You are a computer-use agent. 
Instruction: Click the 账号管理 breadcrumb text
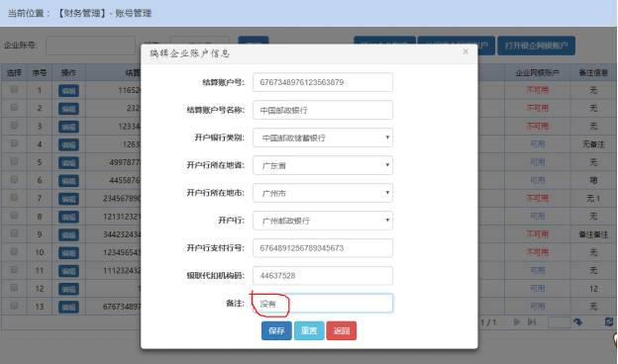134,14
